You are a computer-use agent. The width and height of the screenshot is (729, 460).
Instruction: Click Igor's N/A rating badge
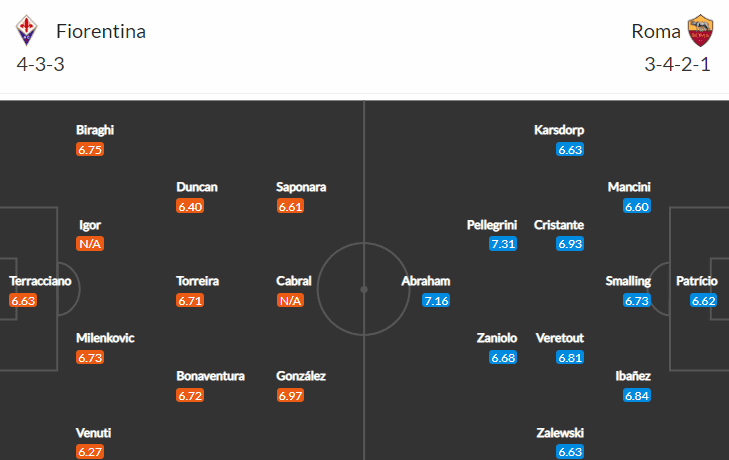[x=91, y=244]
